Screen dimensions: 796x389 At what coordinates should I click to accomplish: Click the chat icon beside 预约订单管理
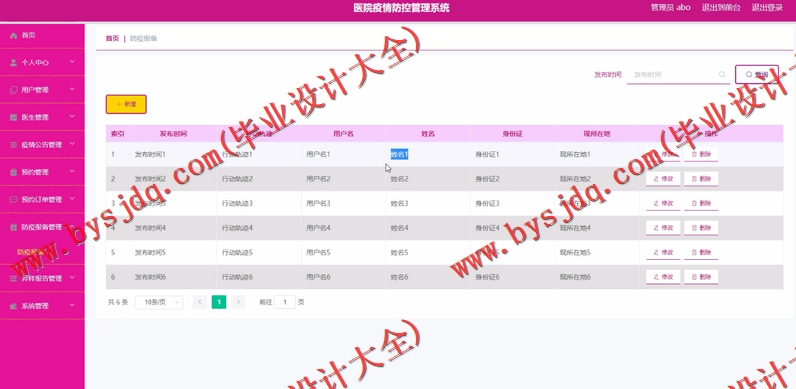pos(14,200)
